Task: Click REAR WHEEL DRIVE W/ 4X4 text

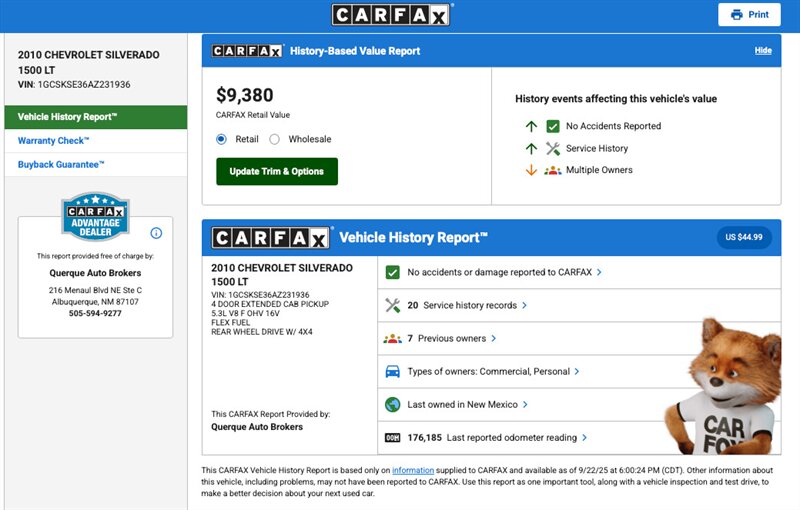Action: 262,332
